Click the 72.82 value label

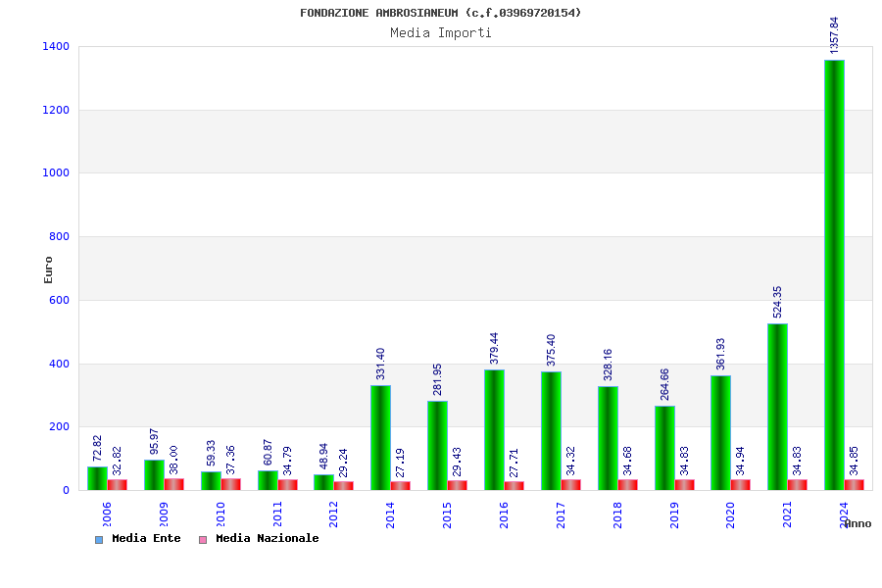coord(97,448)
